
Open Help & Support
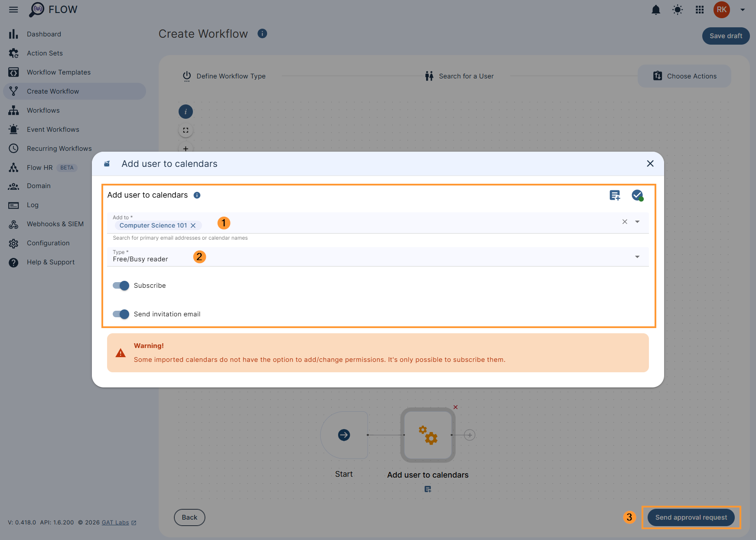point(50,262)
